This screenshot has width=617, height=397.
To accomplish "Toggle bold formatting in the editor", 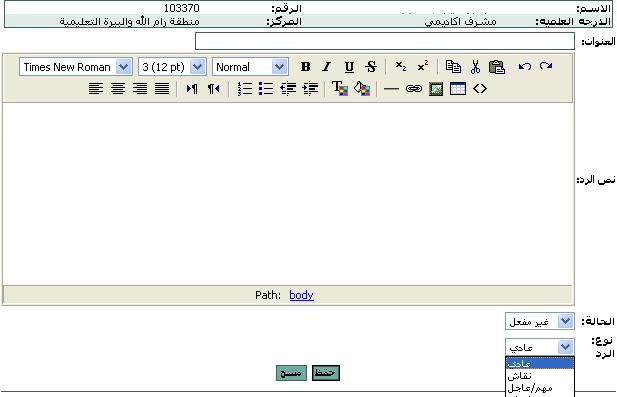I will pyautogui.click(x=305, y=67).
